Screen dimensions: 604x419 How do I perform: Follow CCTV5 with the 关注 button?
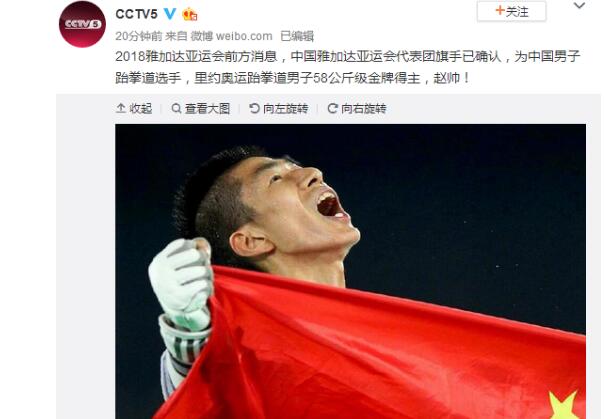512,11
